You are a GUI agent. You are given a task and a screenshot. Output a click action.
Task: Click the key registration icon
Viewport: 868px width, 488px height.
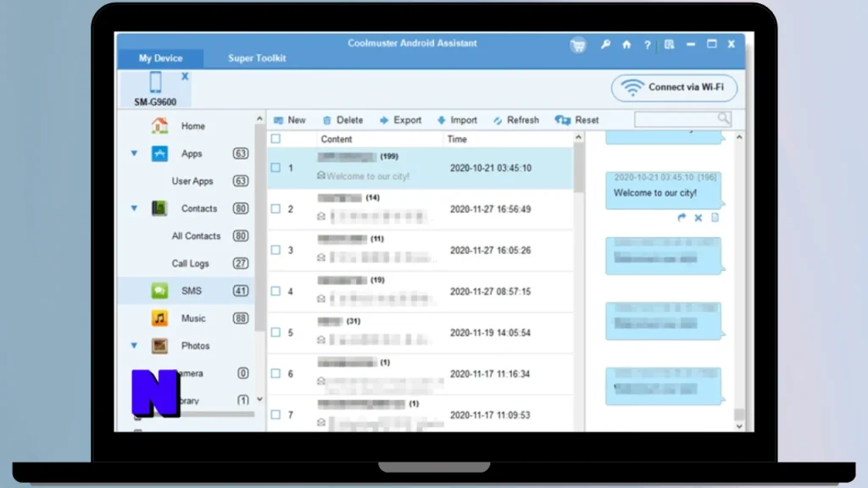pyautogui.click(x=605, y=44)
